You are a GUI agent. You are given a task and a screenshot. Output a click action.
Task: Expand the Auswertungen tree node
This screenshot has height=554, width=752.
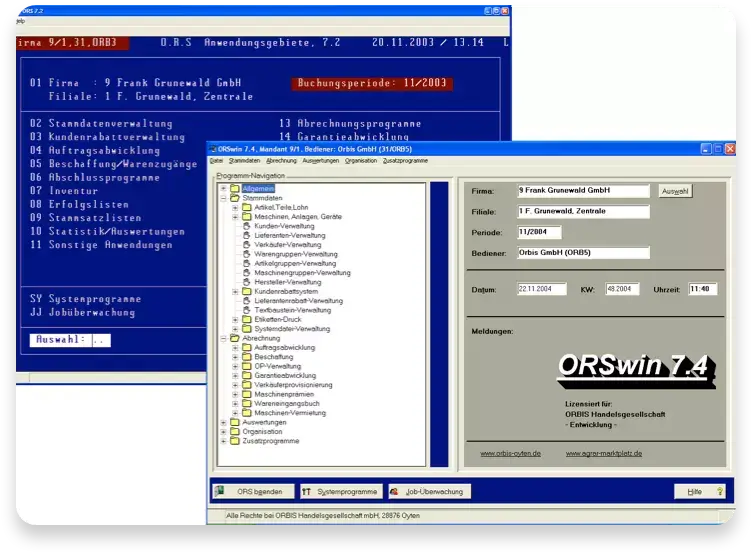223,422
